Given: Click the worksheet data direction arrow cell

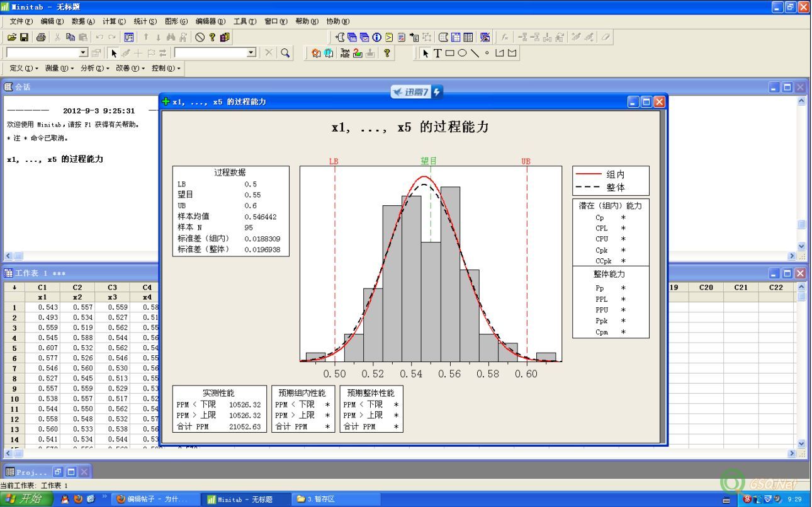Looking at the screenshot, I should (14, 287).
